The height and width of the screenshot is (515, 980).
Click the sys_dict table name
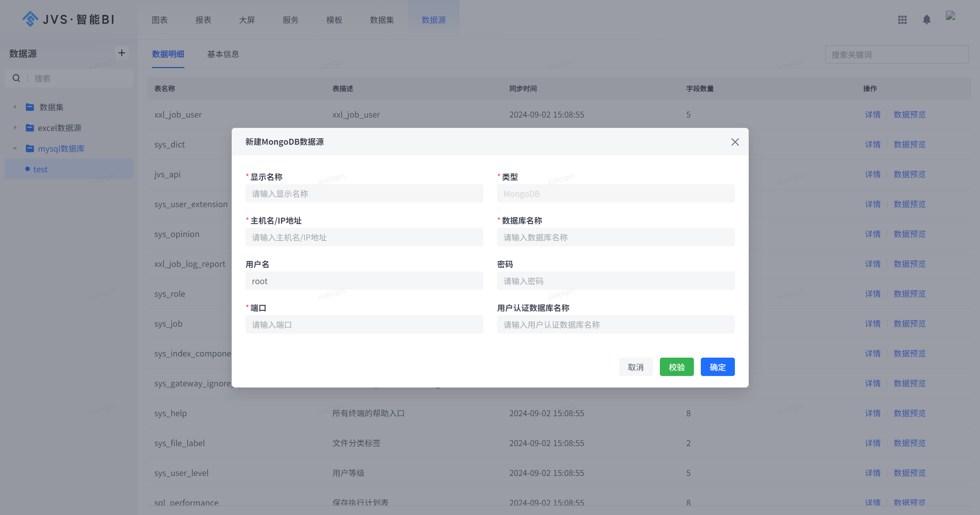pyautogui.click(x=169, y=144)
